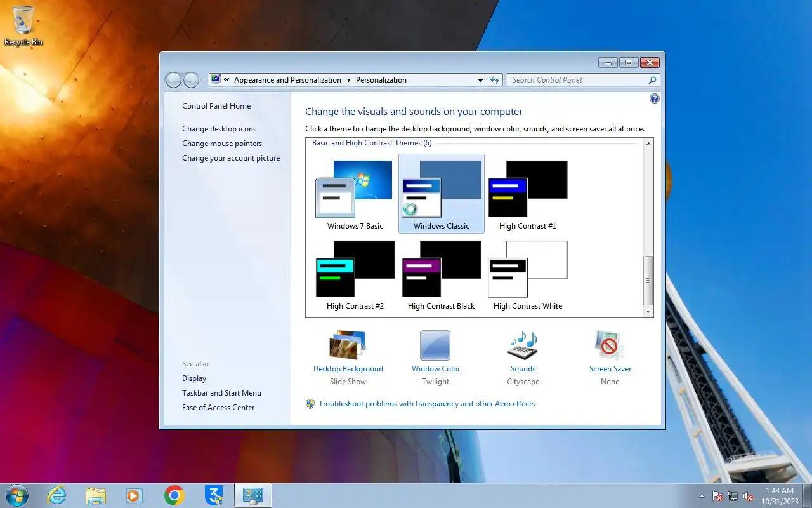Viewport: 812px width, 508px height.
Task: Launch Internet Explorer from taskbar
Action: [x=57, y=495]
